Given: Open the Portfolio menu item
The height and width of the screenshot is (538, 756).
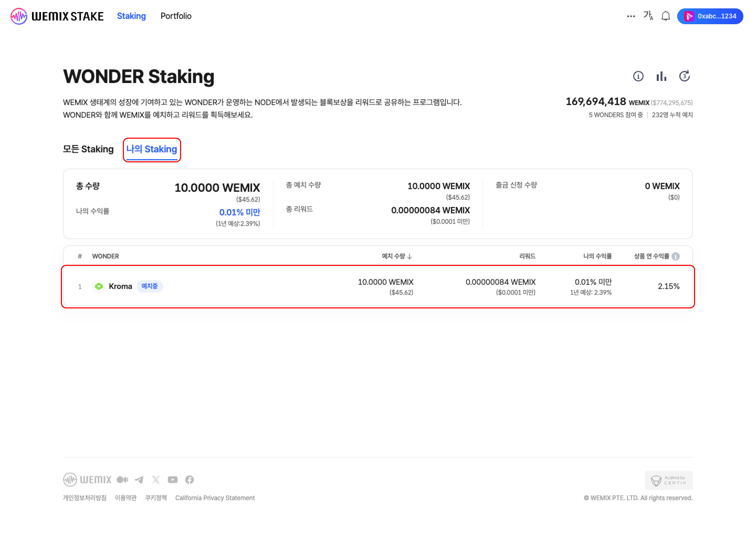Looking at the screenshot, I should pyautogui.click(x=176, y=16).
